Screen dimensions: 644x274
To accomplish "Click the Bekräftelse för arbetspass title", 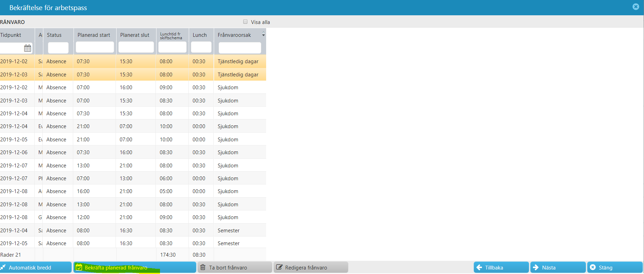I will click(x=48, y=8).
